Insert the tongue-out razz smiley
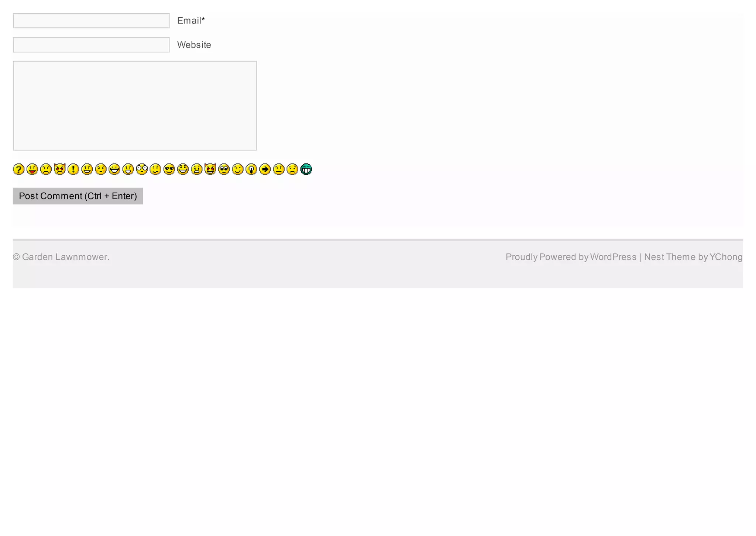756x536 pixels. 32,169
